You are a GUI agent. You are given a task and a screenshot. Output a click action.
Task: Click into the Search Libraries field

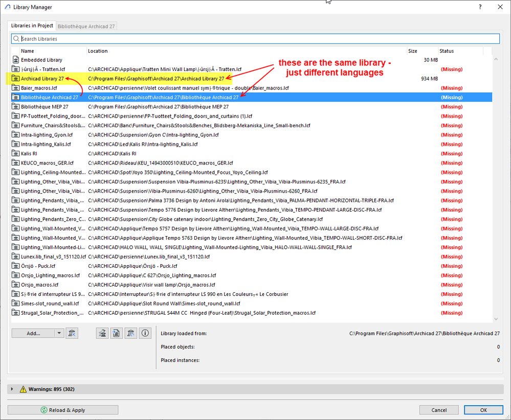click(256, 39)
